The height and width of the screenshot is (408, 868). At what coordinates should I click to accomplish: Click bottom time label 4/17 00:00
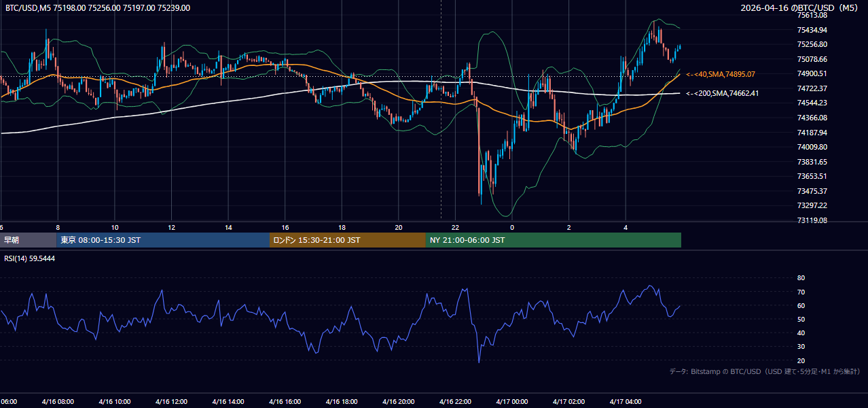point(512,402)
